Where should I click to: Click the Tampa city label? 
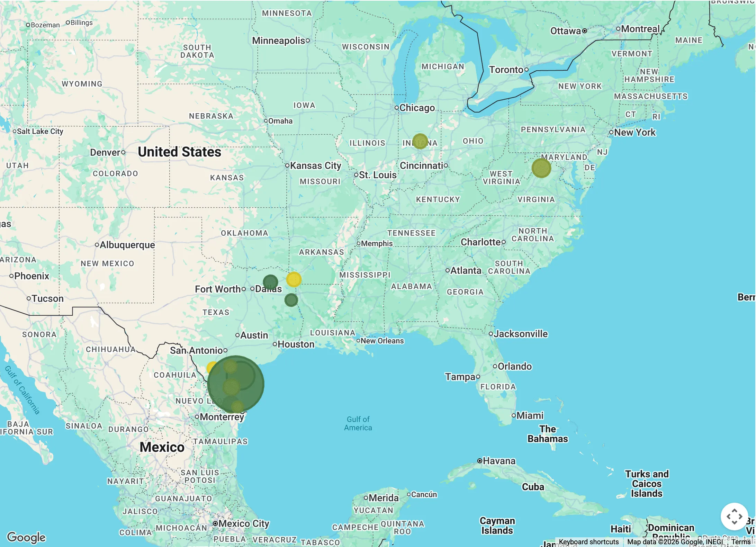[460, 377]
